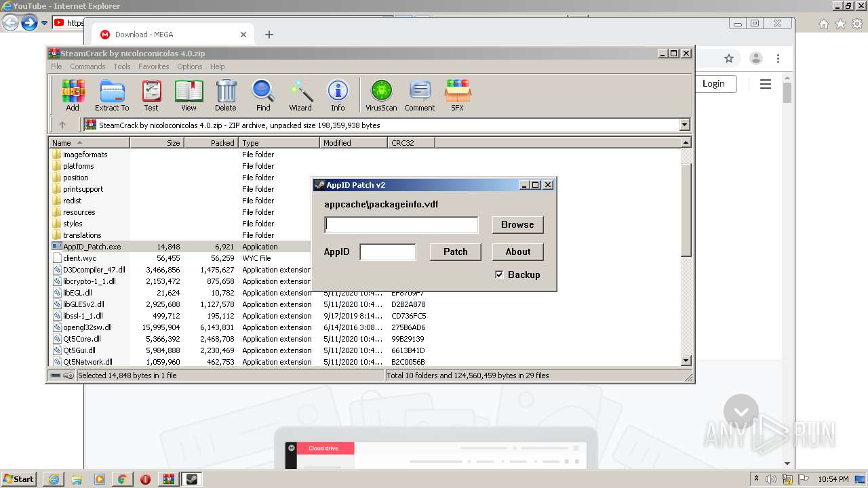Click the Test archive icon
The image size is (868, 488).
coord(151,95)
